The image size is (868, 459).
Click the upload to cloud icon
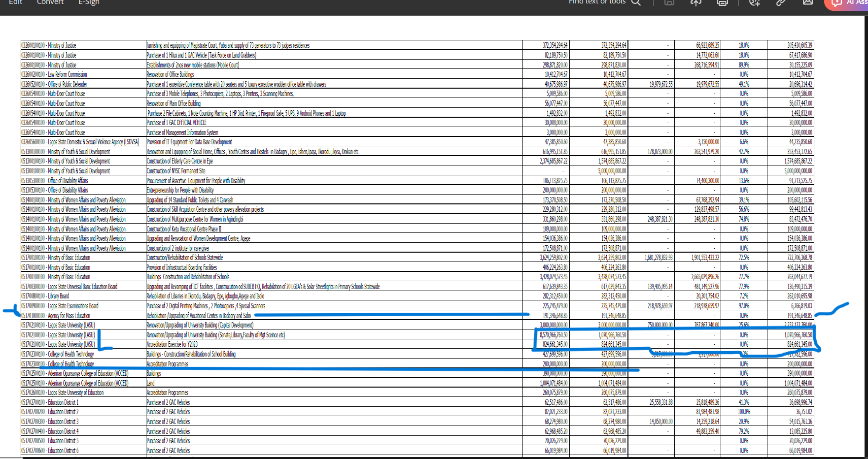point(695,2)
